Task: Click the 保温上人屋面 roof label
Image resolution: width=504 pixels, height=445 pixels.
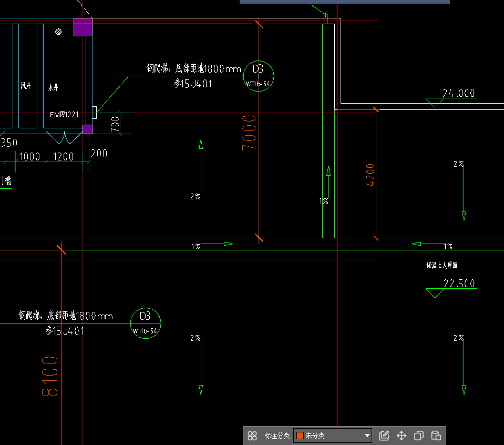Action: coord(441,265)
